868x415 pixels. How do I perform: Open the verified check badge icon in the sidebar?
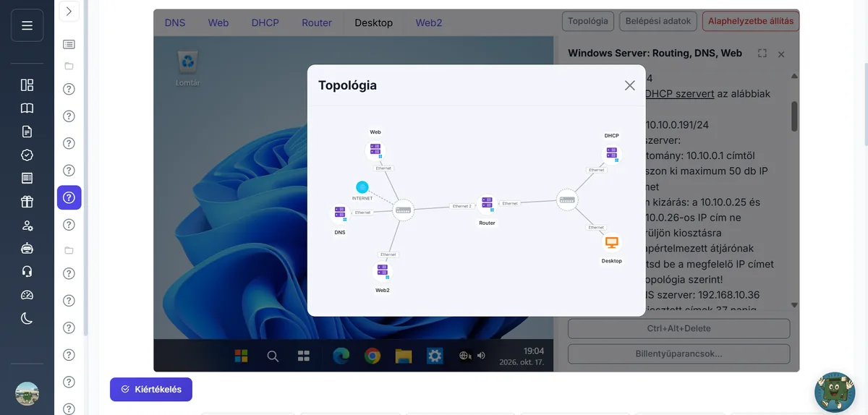tap(27, 155)
